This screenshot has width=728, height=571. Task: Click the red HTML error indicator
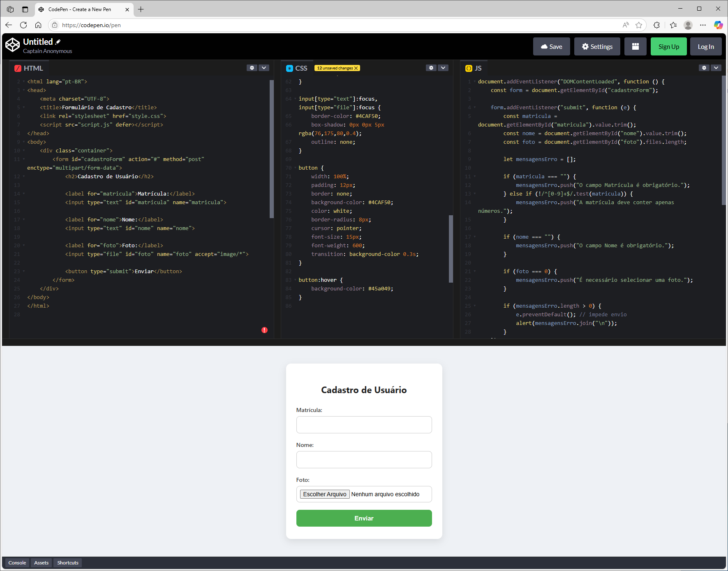coord(264,330)
